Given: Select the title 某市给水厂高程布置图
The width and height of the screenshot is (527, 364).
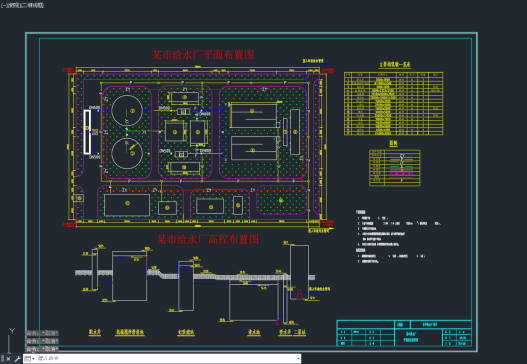Looking at the screenshot, I should click(x=208, y=239).
